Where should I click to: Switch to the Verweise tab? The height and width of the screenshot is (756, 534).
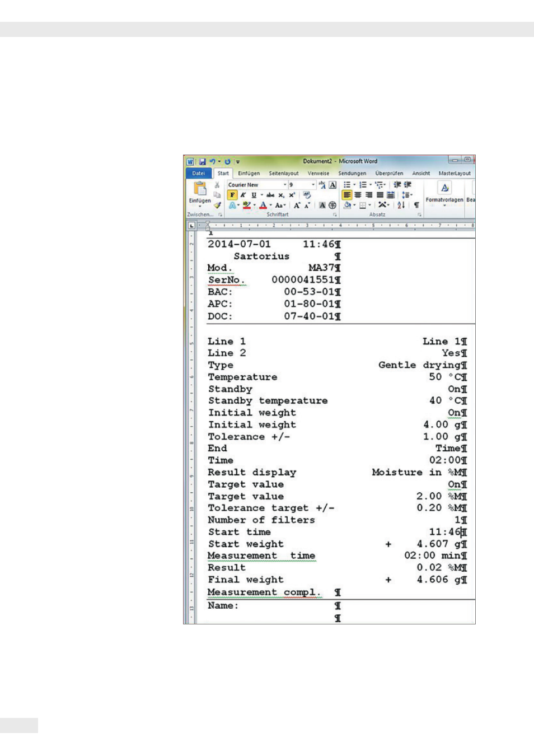click(318, 174)
